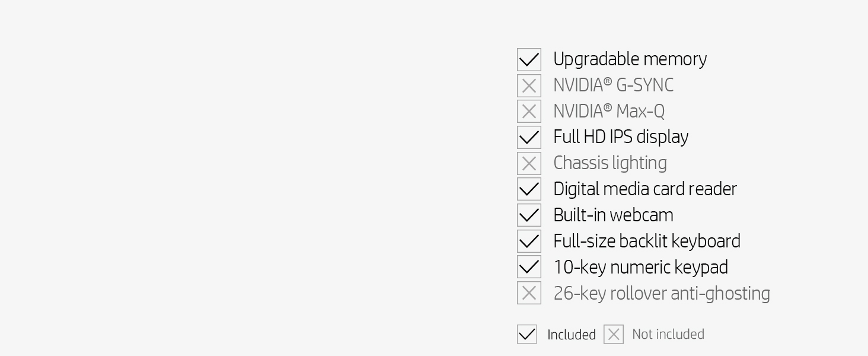Click the Included legend text

[571, 335]
